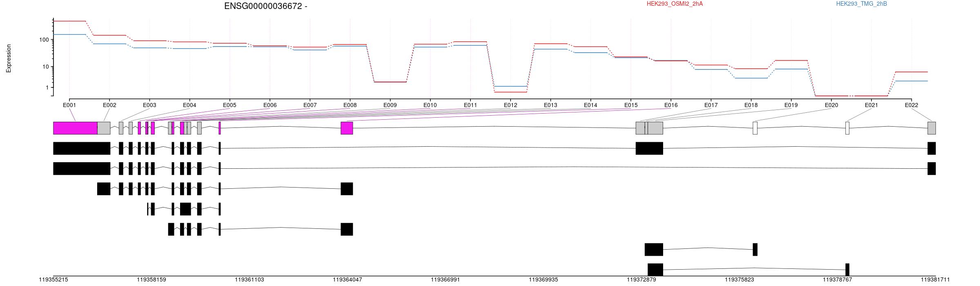Click the grey exon box linked to E022

(931, 128)
